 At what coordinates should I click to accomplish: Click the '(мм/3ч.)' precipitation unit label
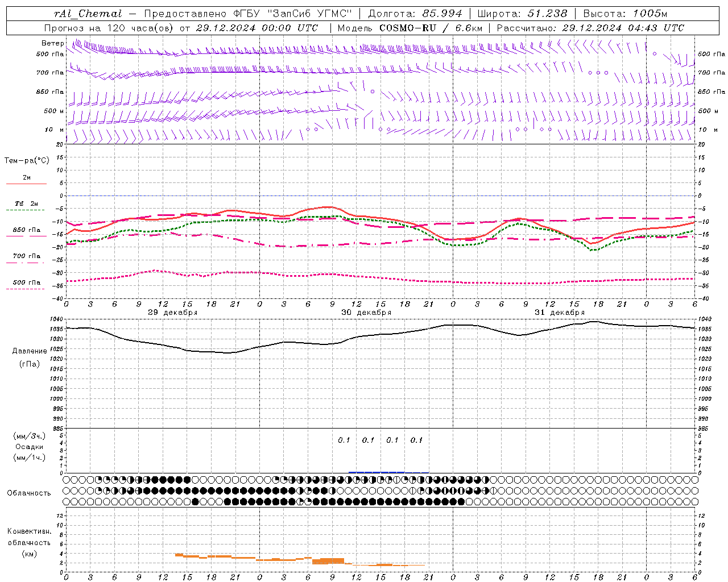(x=30, y=436)
